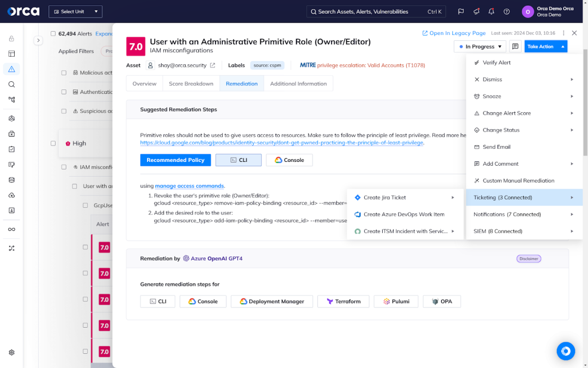The height and width of the screenshot is (368, 588).
Task: Click the comments icon beside In Progress
Action: (x=515, y=46)
